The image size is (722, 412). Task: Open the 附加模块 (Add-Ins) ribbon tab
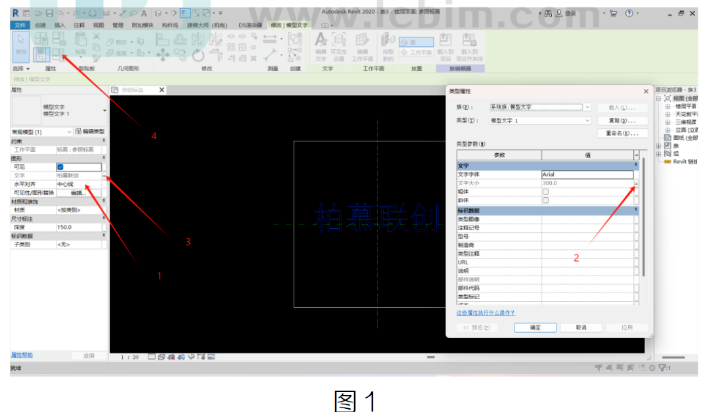click(142, 25)
